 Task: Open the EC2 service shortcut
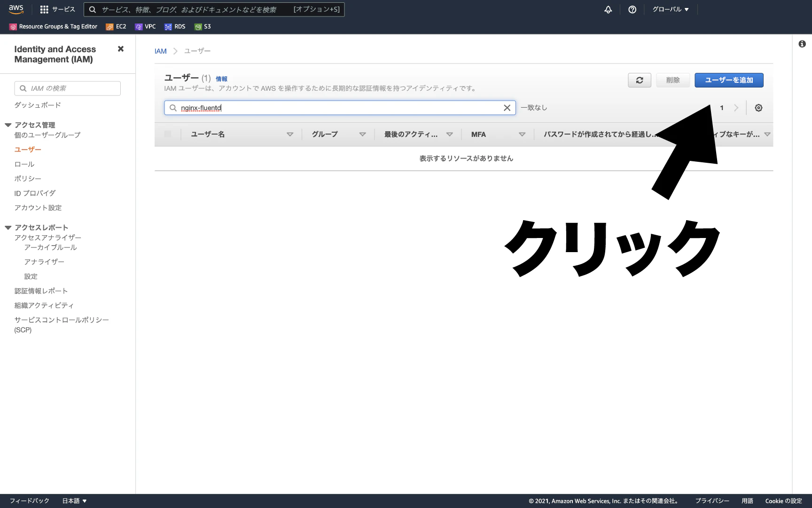coord(116,27)
